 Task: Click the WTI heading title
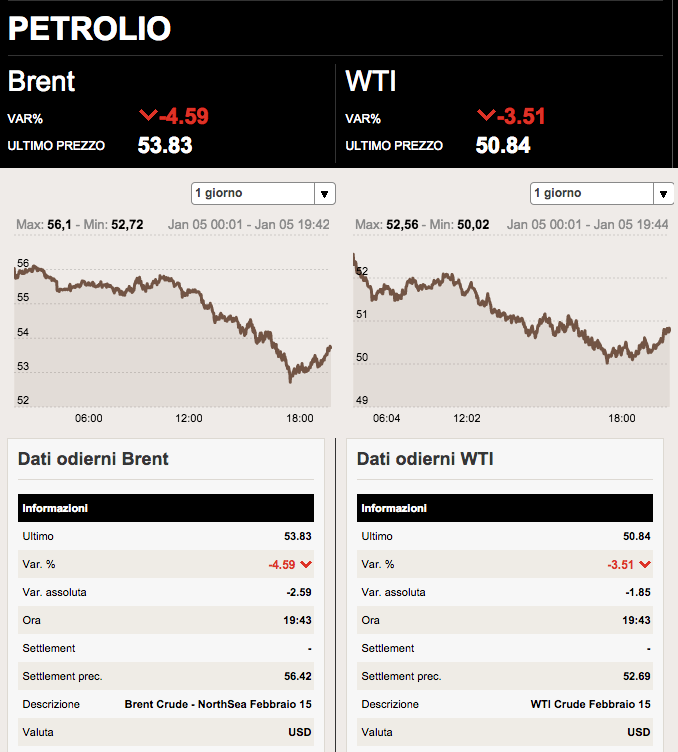(371, 81)
